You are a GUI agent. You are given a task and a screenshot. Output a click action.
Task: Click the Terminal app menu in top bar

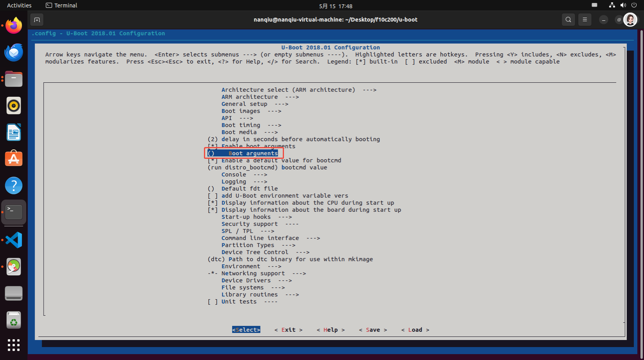click(x=62, y=5)
